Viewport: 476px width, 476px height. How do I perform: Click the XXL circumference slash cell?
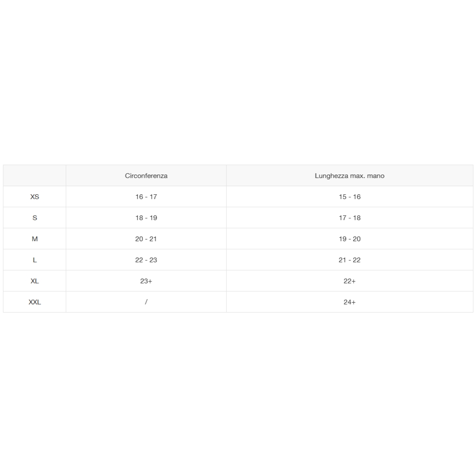pos(146,302)
